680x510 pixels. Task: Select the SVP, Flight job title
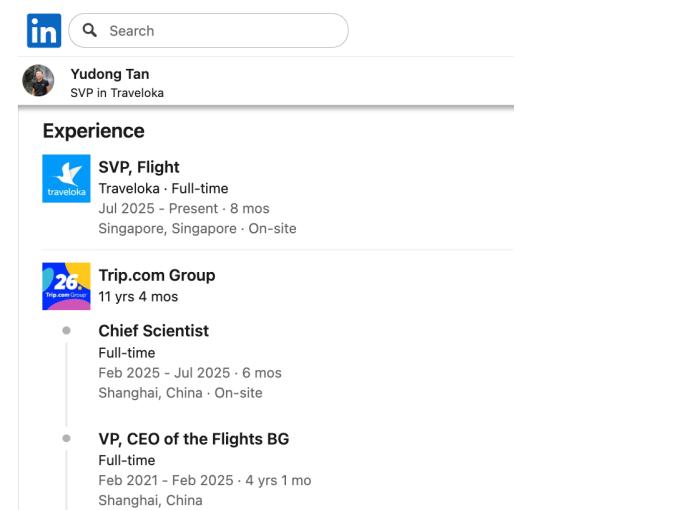point(139,167)
